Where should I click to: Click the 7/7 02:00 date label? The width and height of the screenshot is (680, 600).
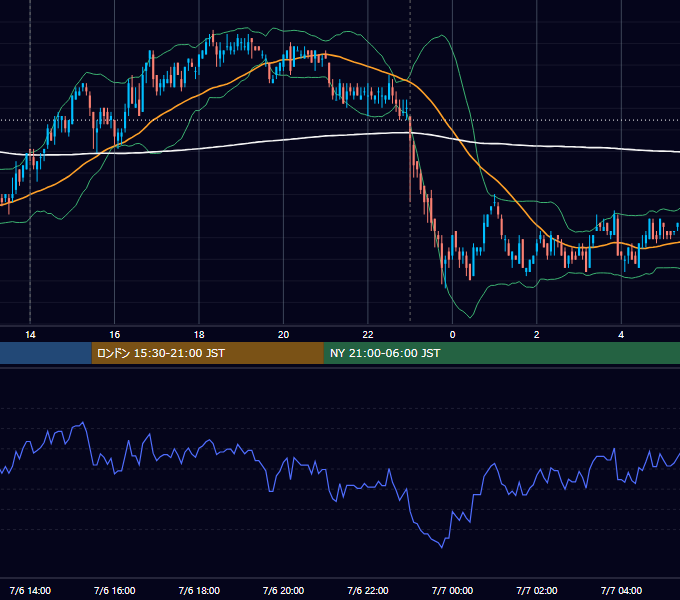[x=536, y=590]
